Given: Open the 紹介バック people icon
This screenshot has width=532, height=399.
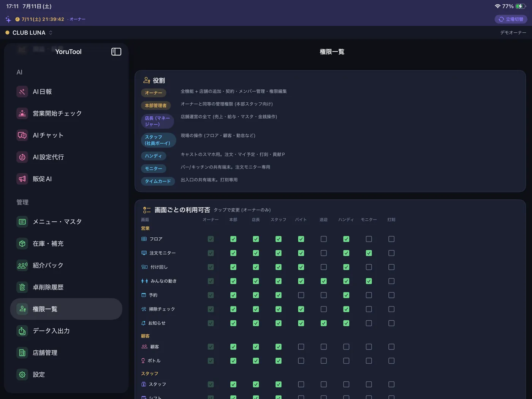Looking at the screenshot, I should pos(22,265).
